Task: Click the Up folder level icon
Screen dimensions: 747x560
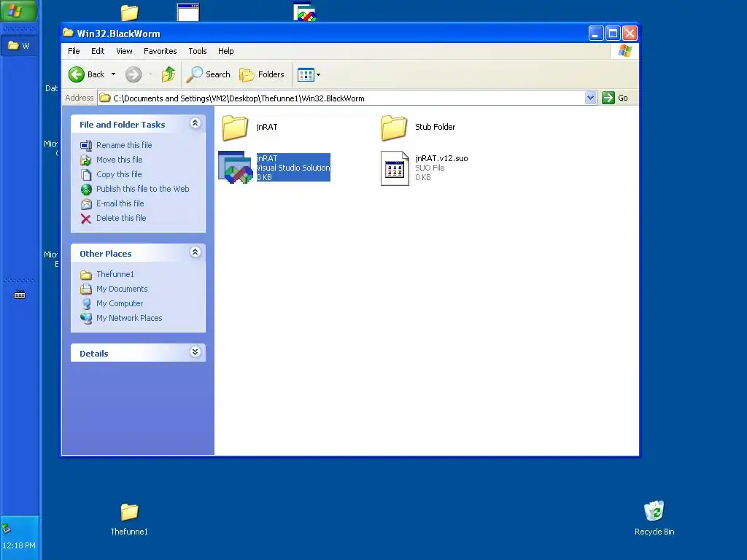Action: coord(169,74)
